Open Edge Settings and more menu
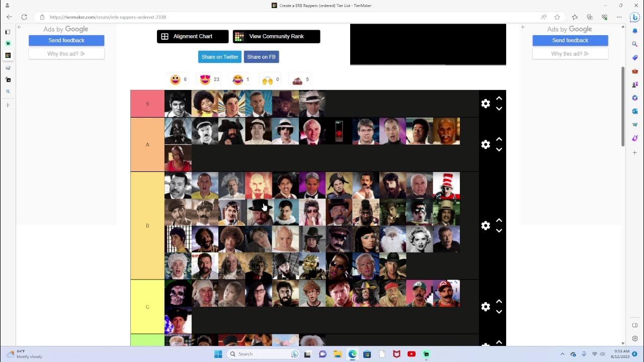 pyautogui.click(x=619, y=17)
